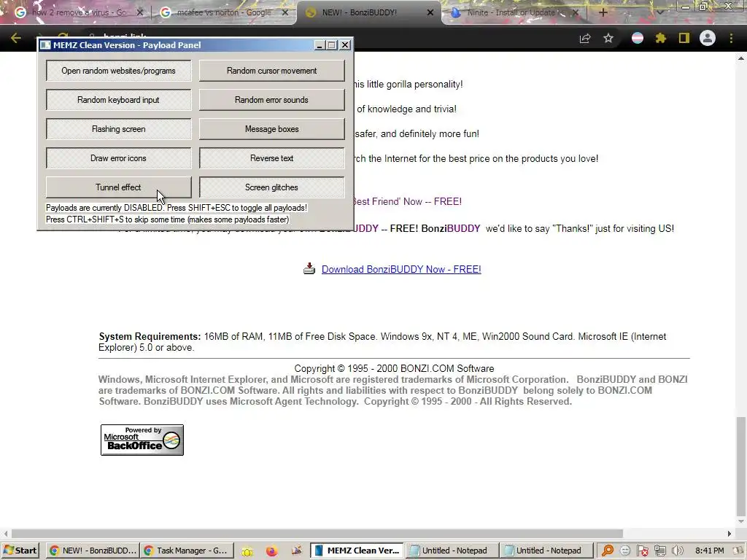The height and width of the screenshot is (560, 747).
Task: Click the network connection tray icon
Action: 659,551
